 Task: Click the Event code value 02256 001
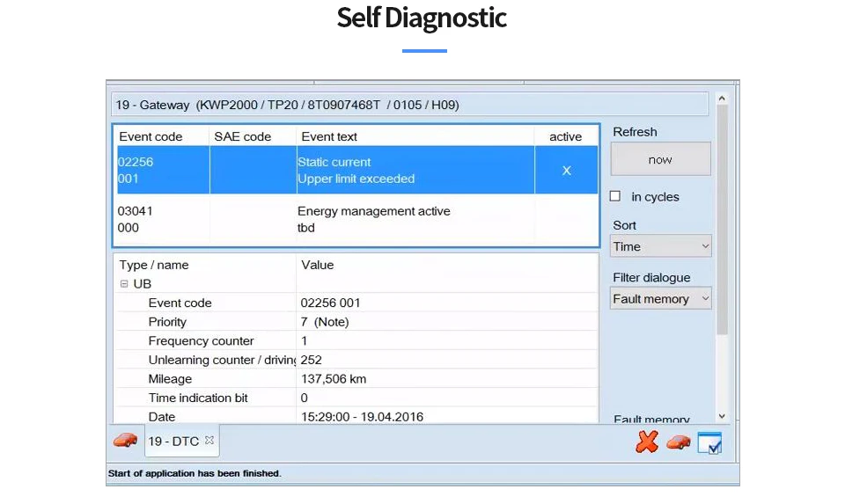pos(330,303)
